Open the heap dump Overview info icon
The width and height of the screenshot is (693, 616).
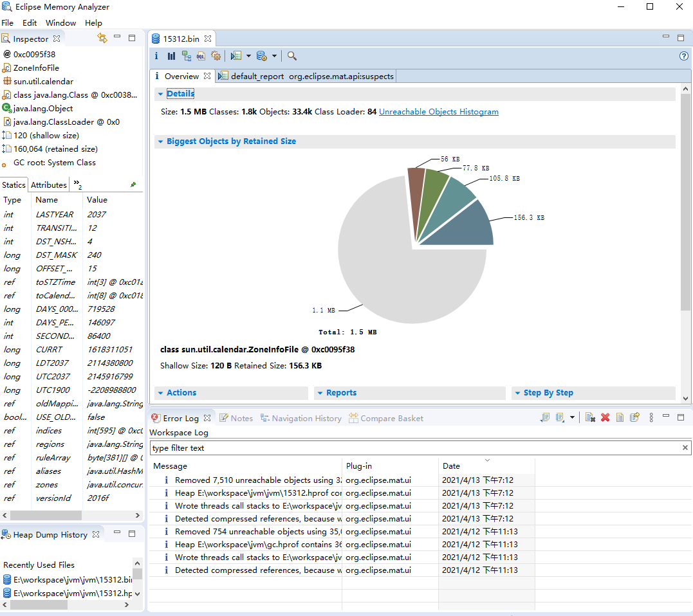coord(156,56)
